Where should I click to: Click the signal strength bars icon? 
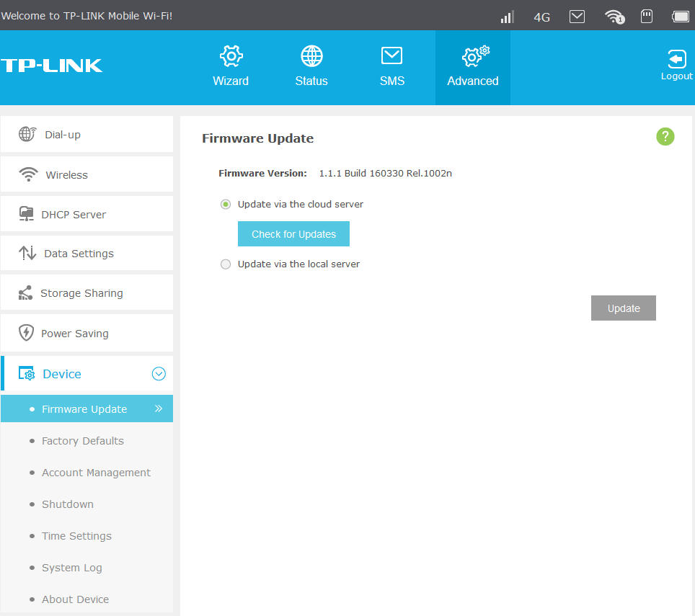tap(507, 17)
